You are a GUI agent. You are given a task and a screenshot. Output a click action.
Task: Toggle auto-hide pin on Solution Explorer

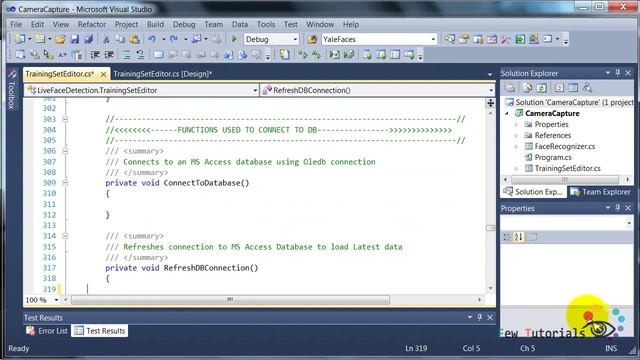pos(618,73)
